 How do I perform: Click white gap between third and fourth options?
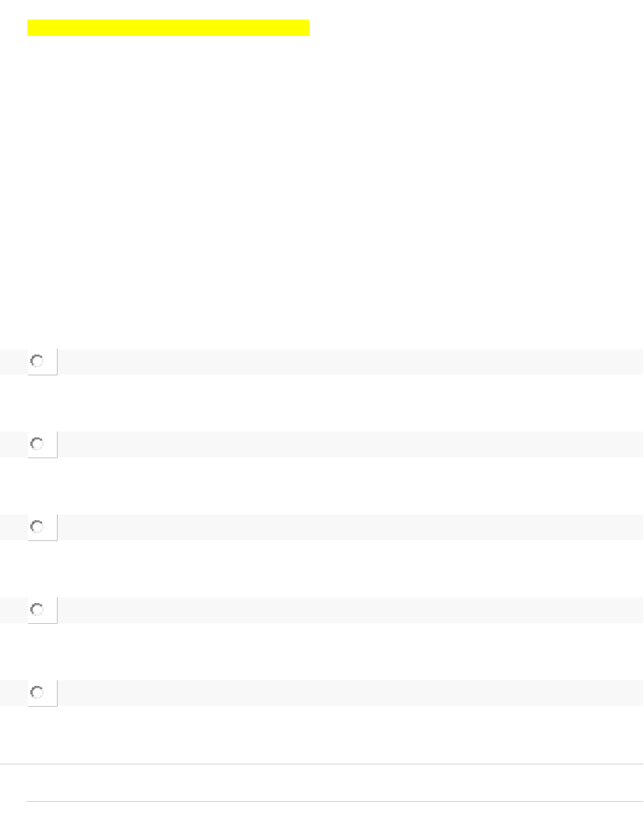point(321,568)
